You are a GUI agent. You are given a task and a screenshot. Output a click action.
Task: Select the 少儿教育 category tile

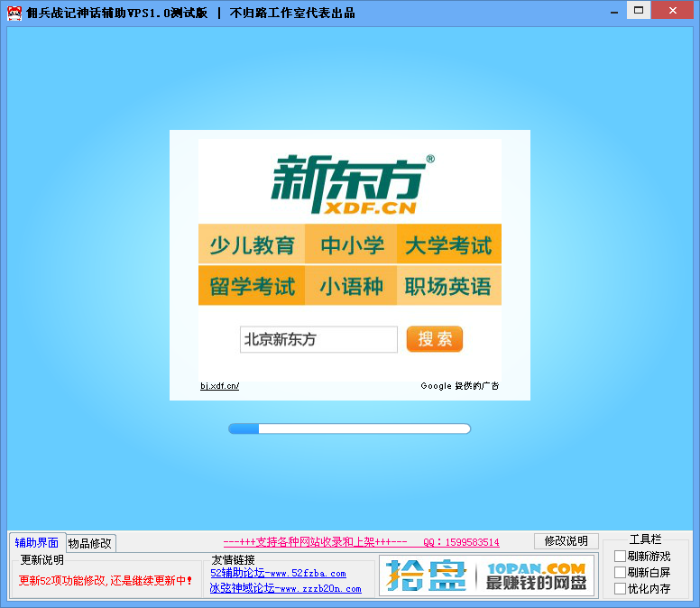[252, 244]
